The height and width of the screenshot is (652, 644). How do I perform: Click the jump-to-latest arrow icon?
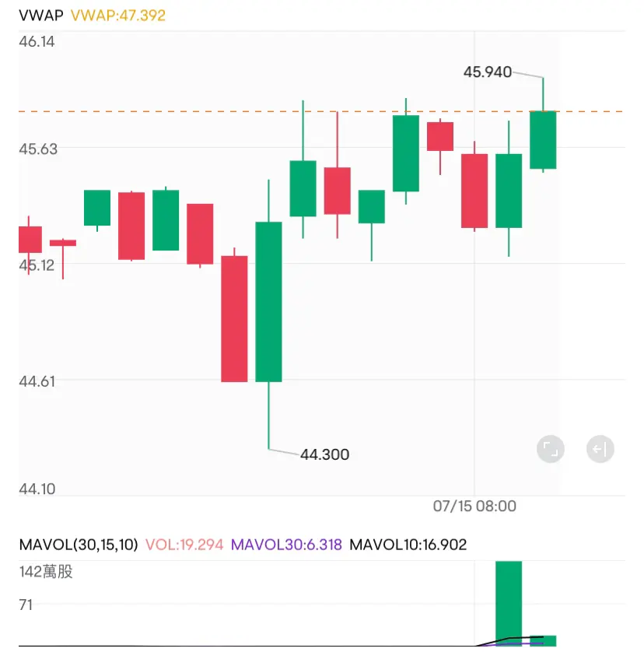point(600,449)
